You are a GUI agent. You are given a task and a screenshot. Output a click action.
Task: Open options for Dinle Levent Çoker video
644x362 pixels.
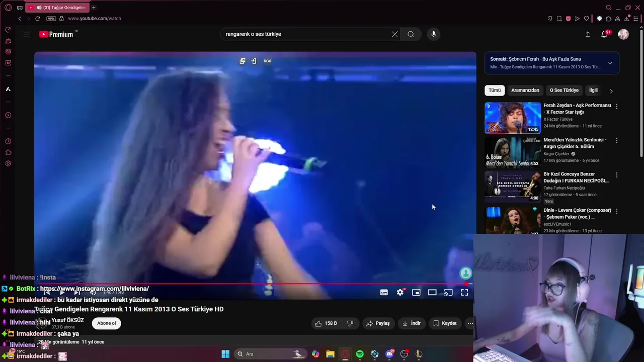pyautogui.click(x=617, y=211)
